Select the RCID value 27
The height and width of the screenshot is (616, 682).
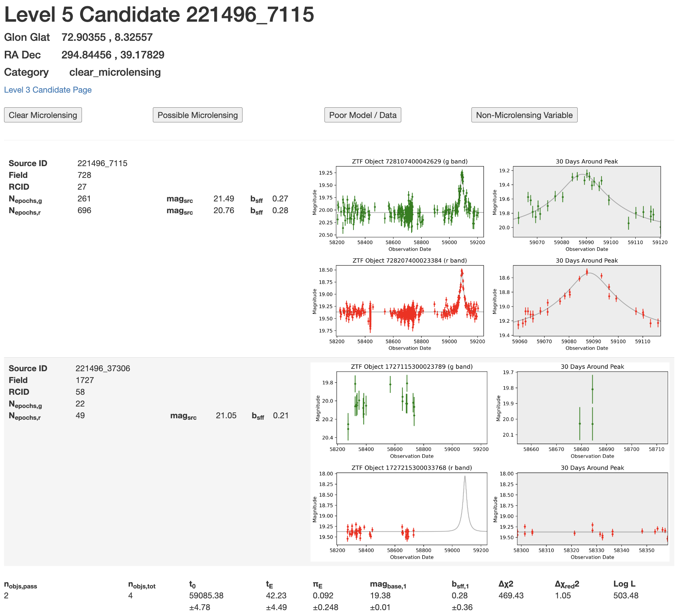coord(82,187)
